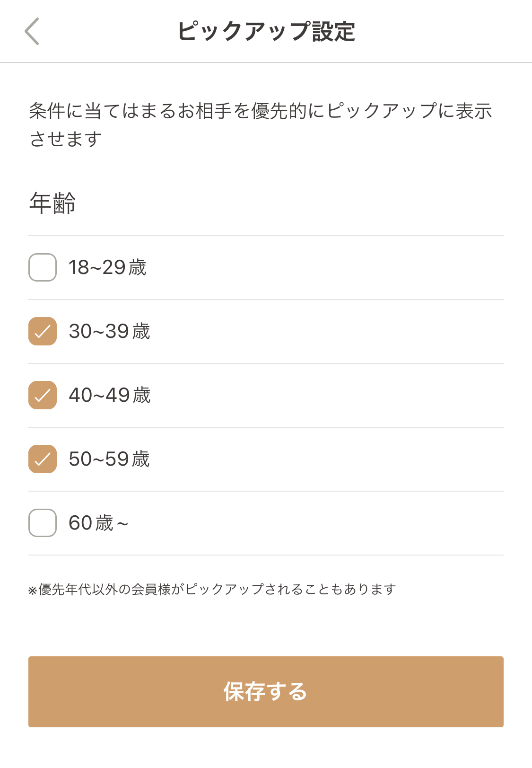The width and height of the screenshot is (532, 768).
Task: Deselect the 40~49歳 checked box
Action: (43, 395)
